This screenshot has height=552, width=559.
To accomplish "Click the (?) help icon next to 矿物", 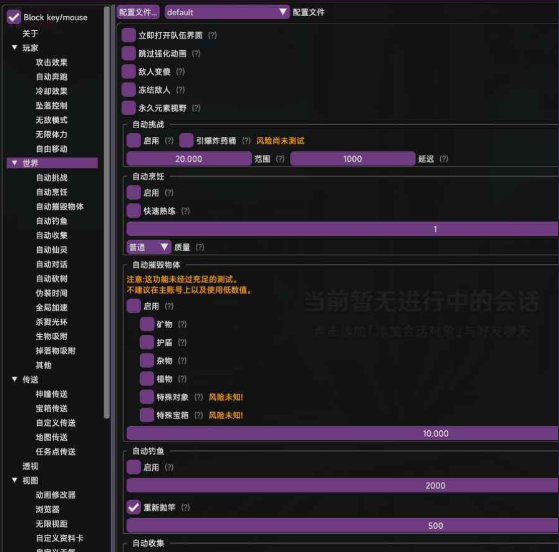I will (182, 324).
